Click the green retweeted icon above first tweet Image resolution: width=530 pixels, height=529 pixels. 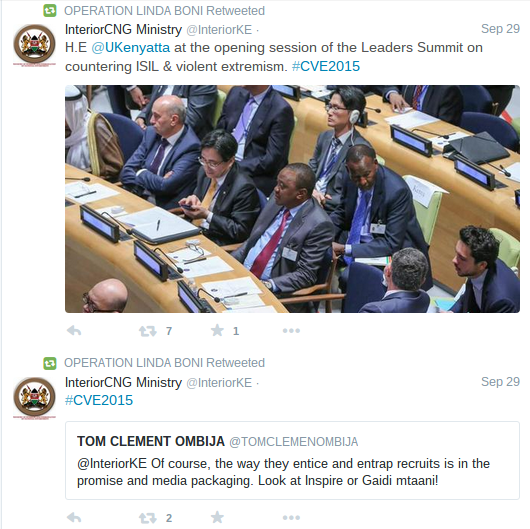tap(50, 11)
